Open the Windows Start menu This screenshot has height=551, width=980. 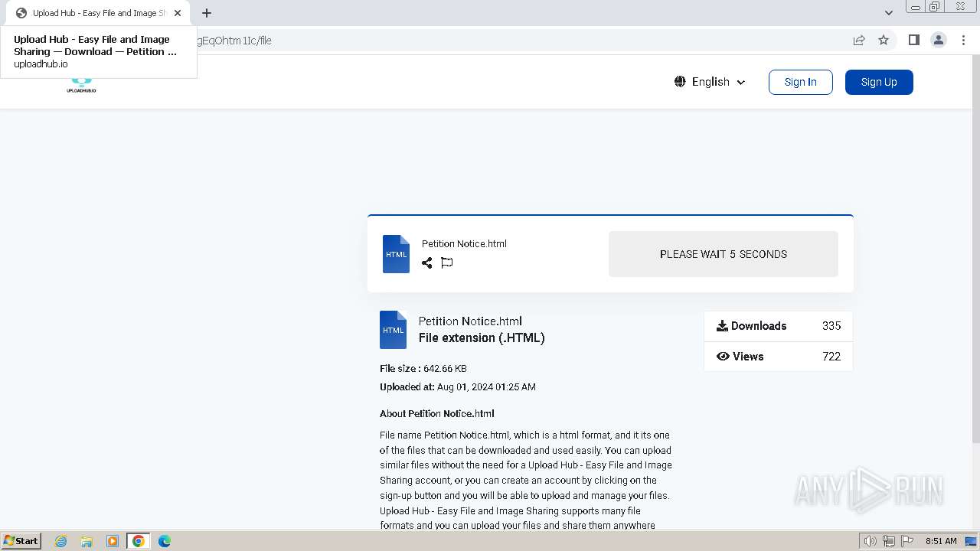pyautogui.click(x=21, y=541)
